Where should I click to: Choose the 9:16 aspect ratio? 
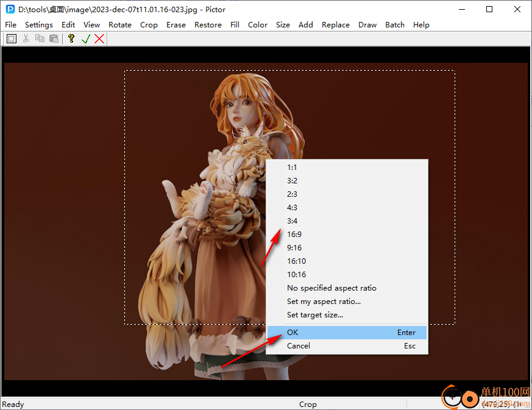click(x=347, y=247)
